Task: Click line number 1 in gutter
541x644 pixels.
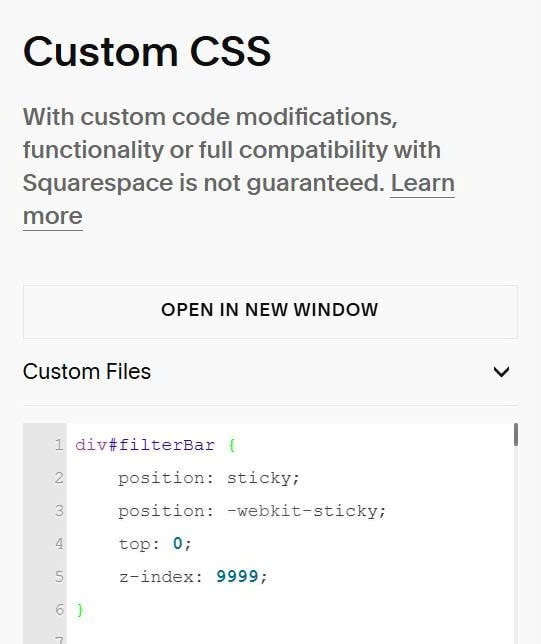Action: coord(60,445)
